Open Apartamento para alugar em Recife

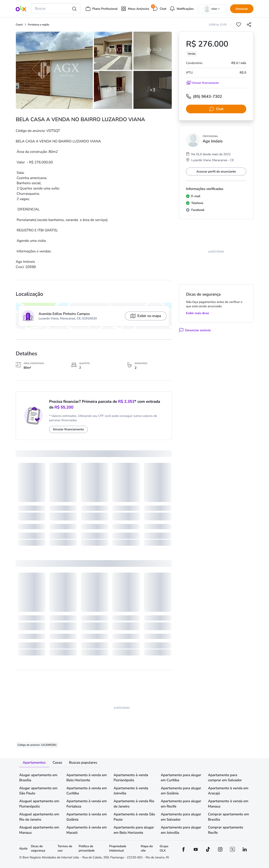click(181, 804)
